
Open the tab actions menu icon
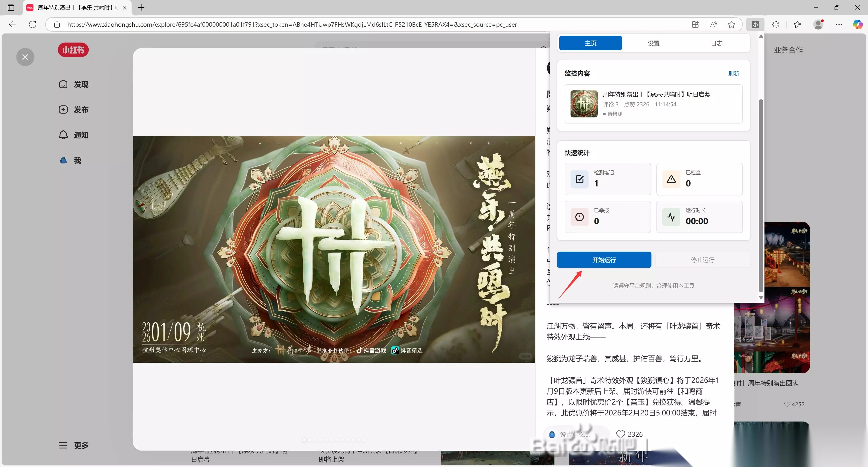pos(11,7)
